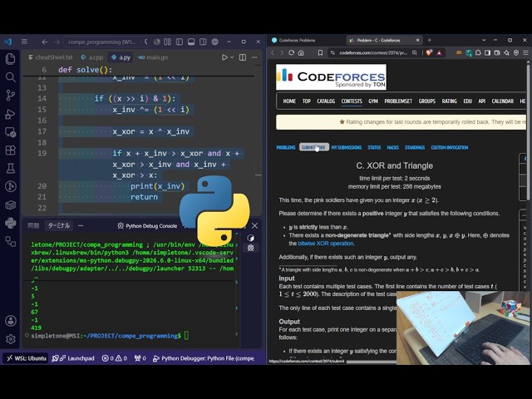Go to the browser home page
Screen dimensions: 532x399
tap(301, 52)
